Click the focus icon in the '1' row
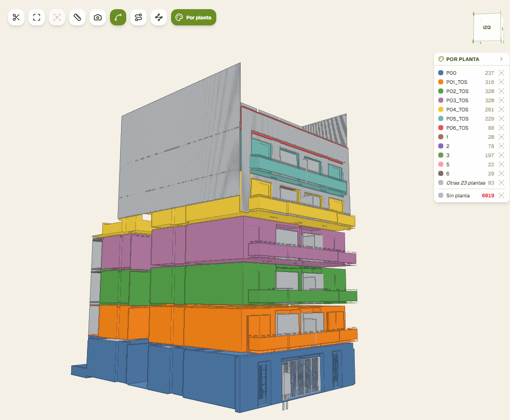510x420 pixels. 501,137
